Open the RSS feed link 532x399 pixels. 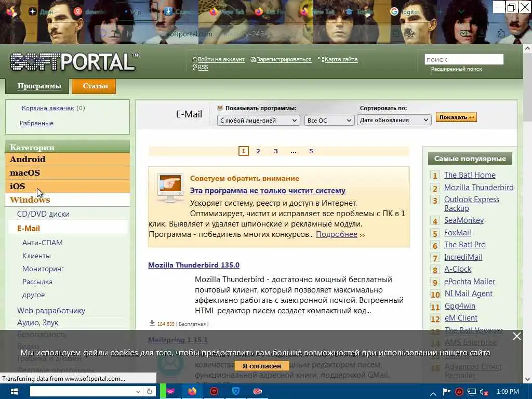tap(203, 67)
